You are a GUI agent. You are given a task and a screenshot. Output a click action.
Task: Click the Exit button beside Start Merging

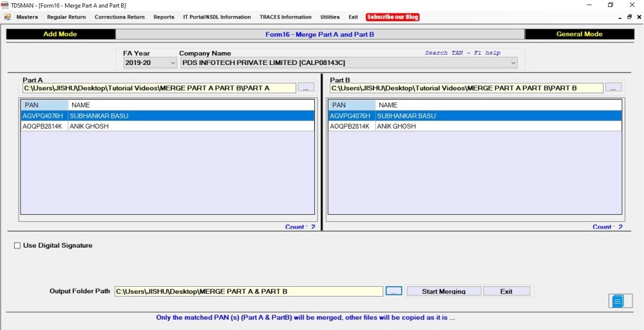tap(506, 291)
